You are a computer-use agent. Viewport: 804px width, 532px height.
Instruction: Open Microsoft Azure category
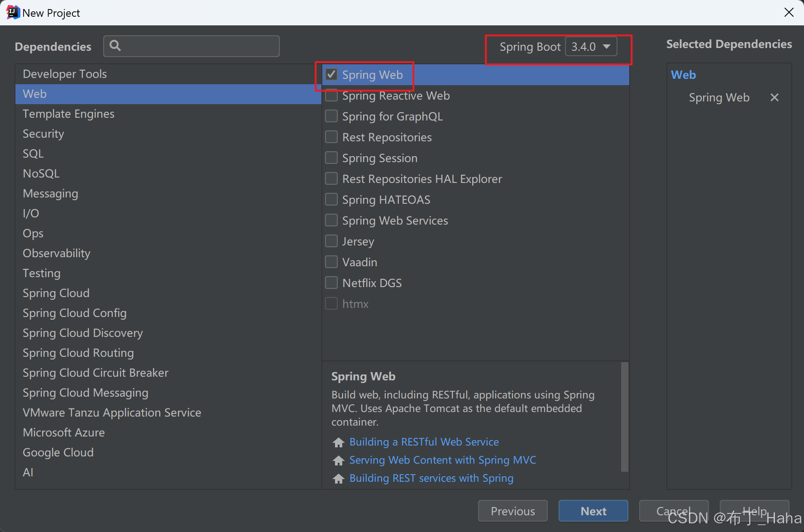click(168, 432)
